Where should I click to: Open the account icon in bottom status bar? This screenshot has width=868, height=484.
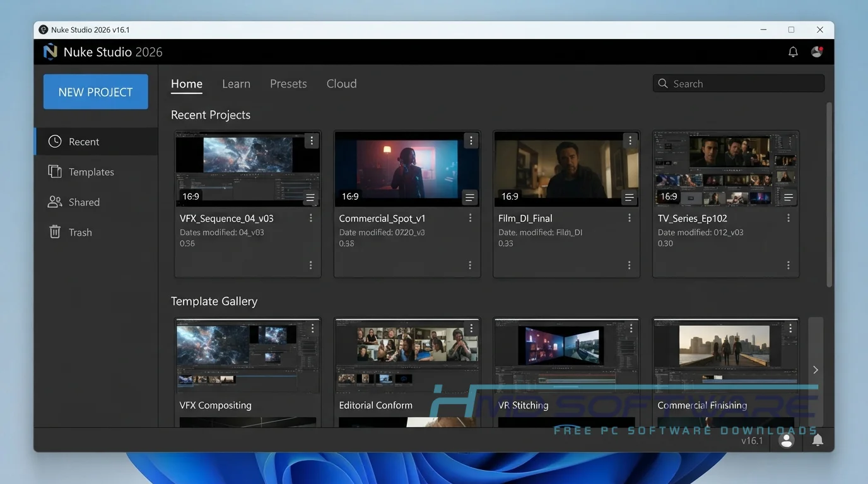click(786, 441)
